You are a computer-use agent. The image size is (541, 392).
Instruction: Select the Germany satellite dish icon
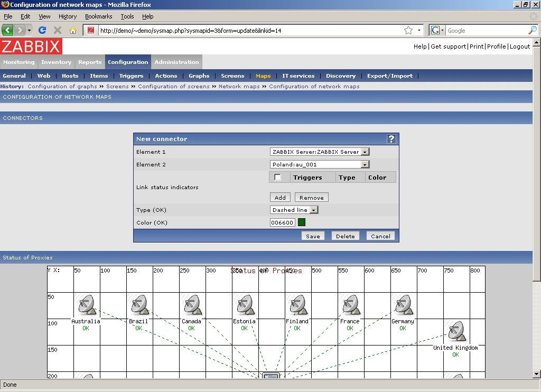404,305
